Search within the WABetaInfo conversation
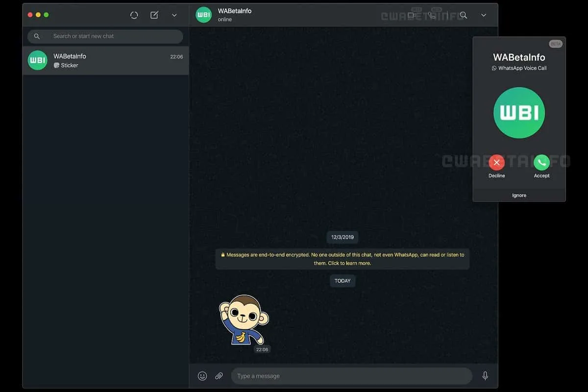This screenshot has height=392, width=588. [463, 15]
